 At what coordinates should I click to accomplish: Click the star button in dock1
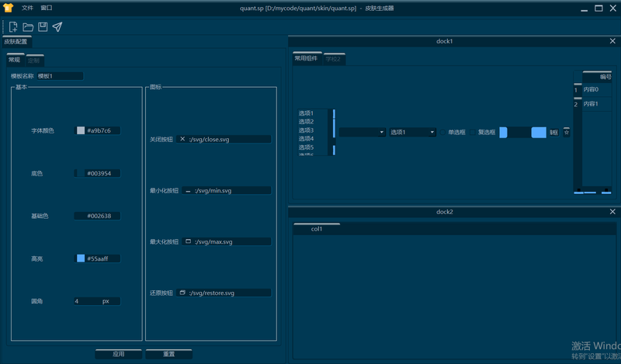(567, 132)
